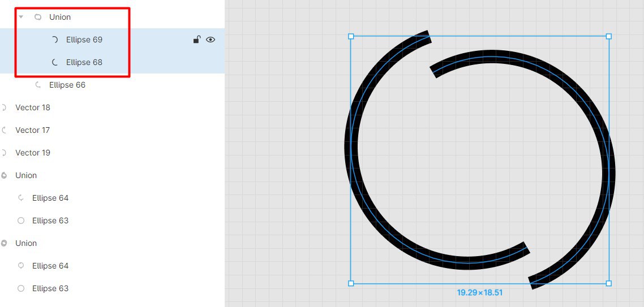The image size is (644, 307).
Task: Collapse the top Union group arrow
Action: pyautogui.click(x=21, y=17)
